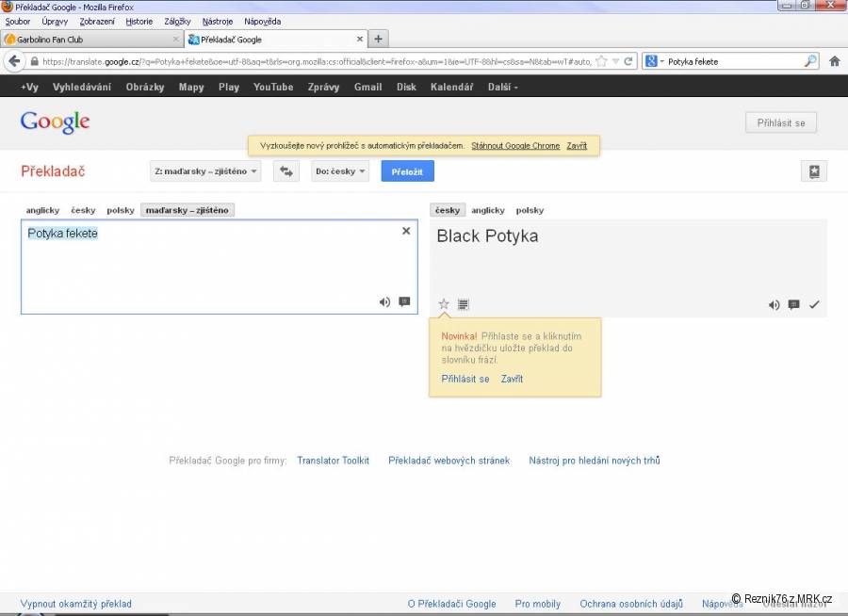The width and height of the screenshot is (848, 616).
Task: Open the Nástroje menu
Action: pyautogui.click(x=218, y=21)
